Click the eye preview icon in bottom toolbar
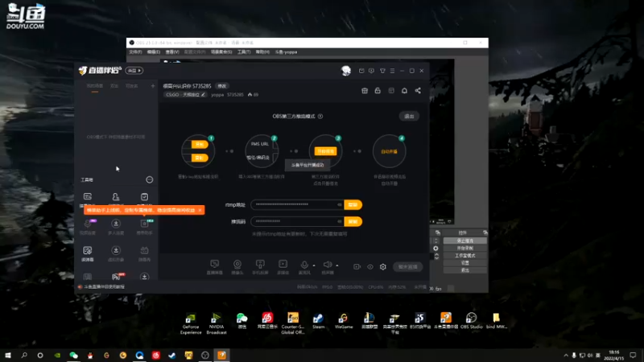This screenshot has height=362, width=644. click(x=370, y=267)
